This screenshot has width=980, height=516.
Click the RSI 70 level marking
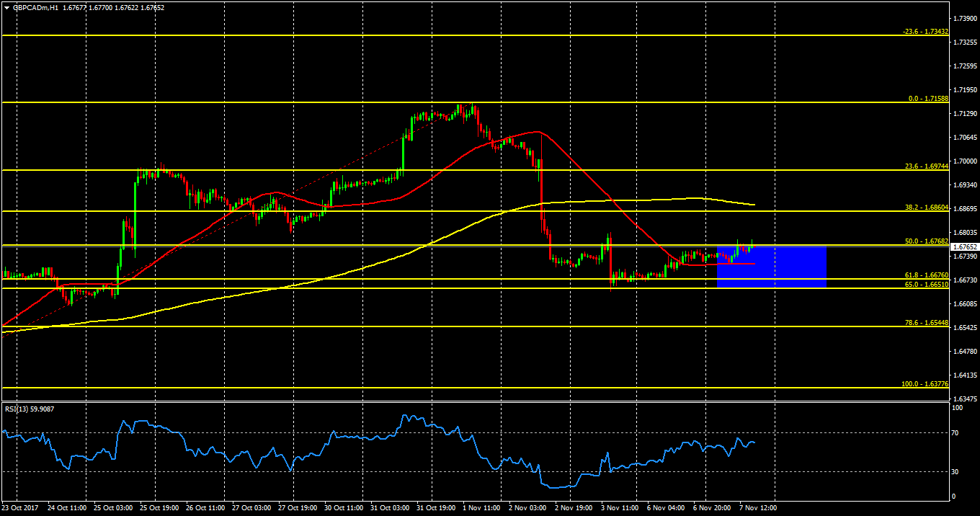(x=955, y=432)
